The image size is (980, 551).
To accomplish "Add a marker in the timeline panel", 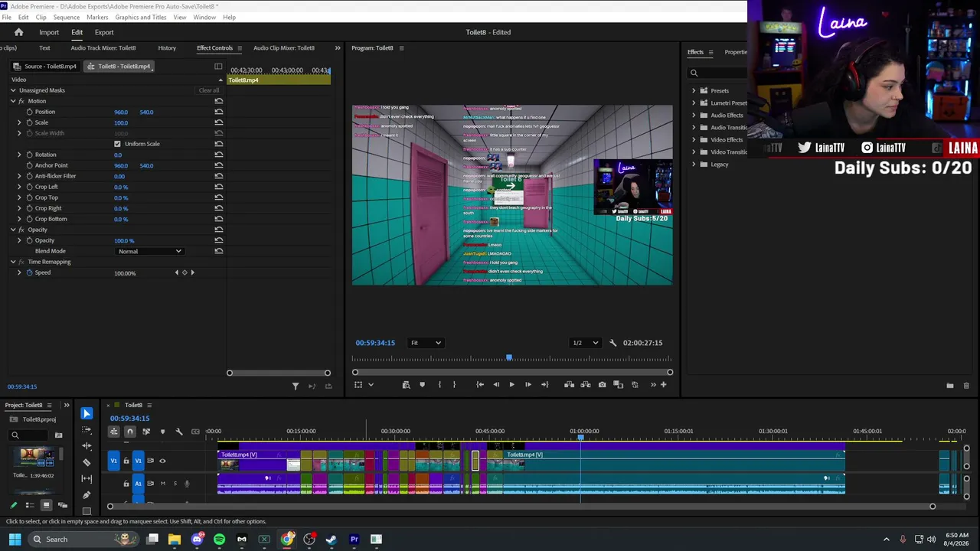I will click(x=162, y=432).
